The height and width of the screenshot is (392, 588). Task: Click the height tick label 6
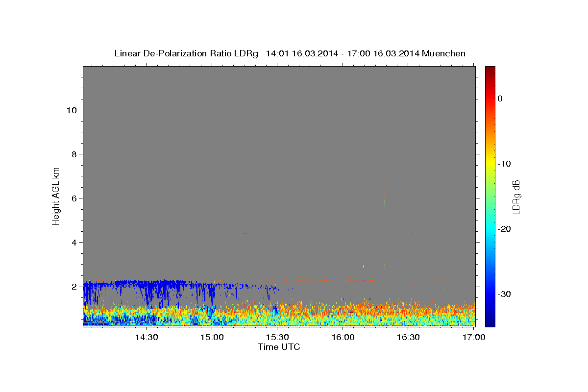(73, 198)
